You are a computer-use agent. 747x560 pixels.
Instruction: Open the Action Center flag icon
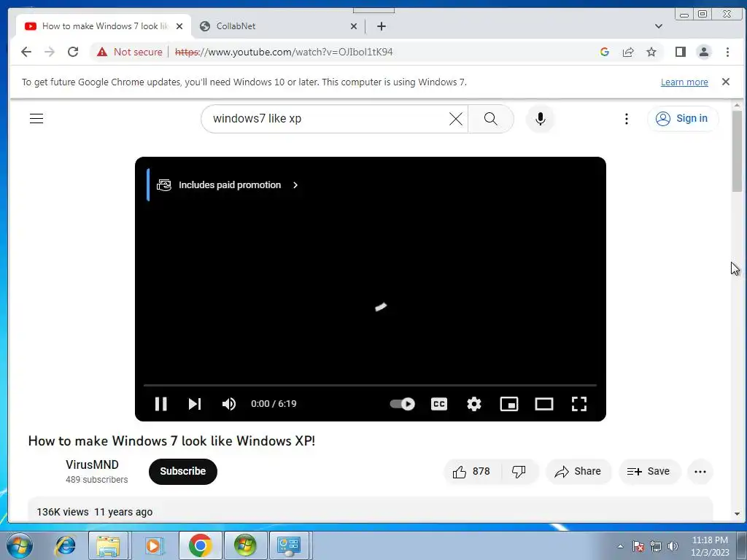click(x=638, y=546)
